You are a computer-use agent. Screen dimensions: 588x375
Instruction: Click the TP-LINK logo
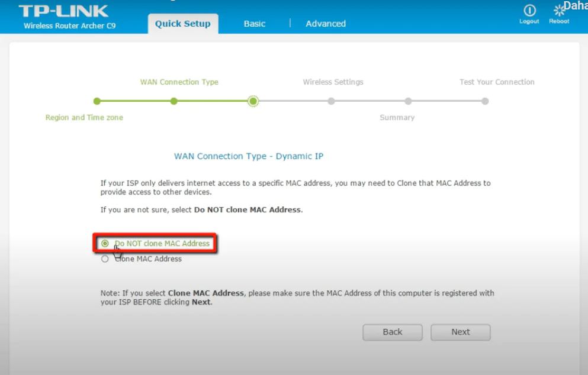tap(64, 11)
